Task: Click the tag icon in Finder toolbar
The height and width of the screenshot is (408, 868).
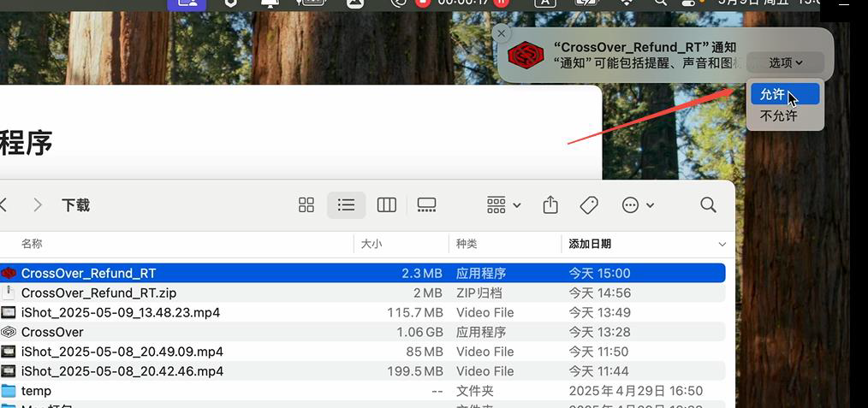Action: point(589,205)
